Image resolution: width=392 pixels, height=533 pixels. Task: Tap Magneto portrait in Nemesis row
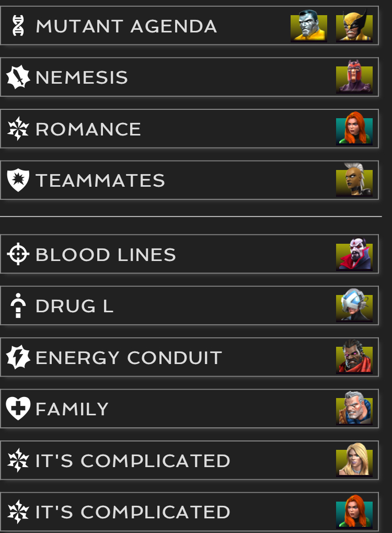[354, 77]
